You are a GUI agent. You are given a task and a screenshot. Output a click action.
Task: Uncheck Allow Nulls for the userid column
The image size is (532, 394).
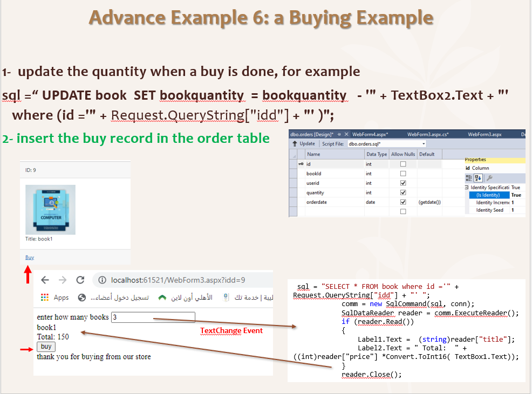[403, 183]
